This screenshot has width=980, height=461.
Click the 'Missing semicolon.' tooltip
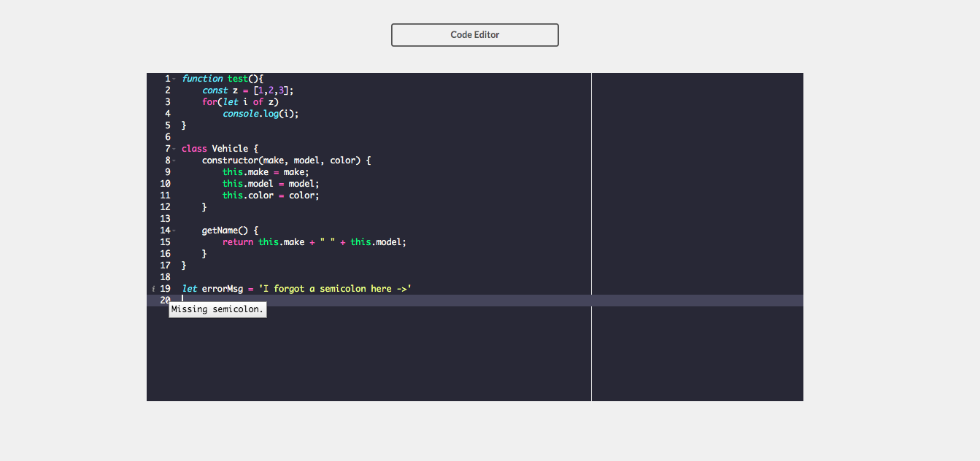pos(217,310)
